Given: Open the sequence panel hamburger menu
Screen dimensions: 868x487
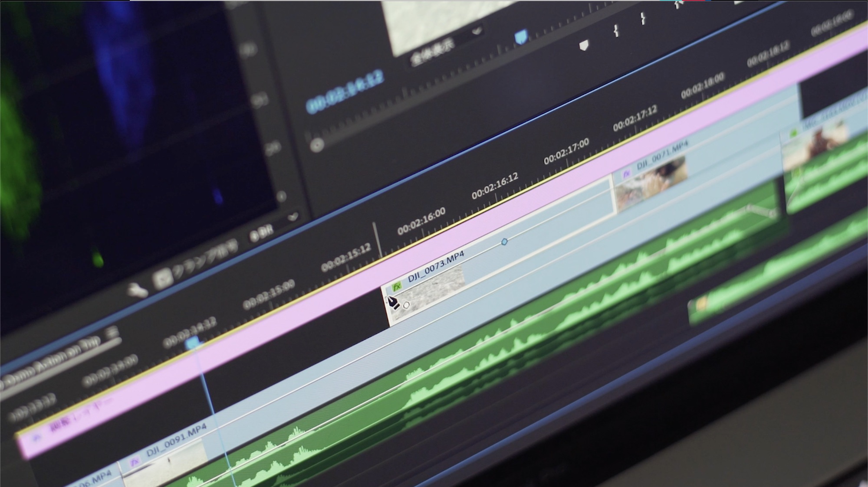Looking at the screenshot, I should 112,333.
